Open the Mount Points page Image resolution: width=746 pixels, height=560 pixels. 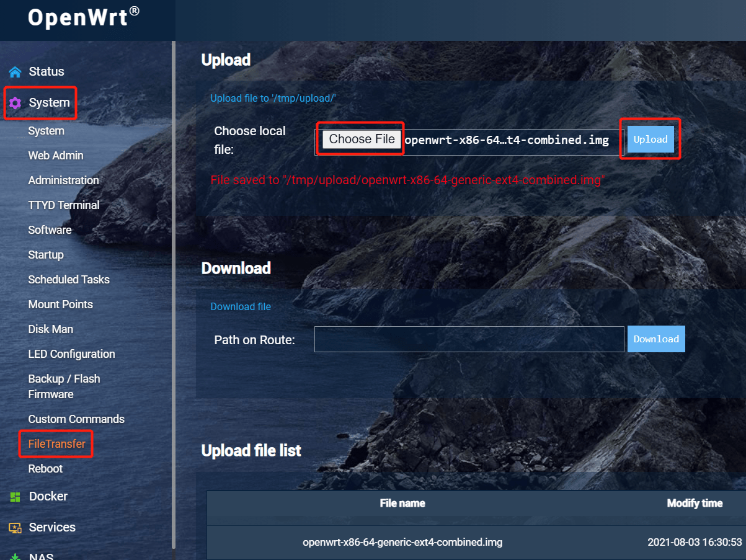coord(60,304)
